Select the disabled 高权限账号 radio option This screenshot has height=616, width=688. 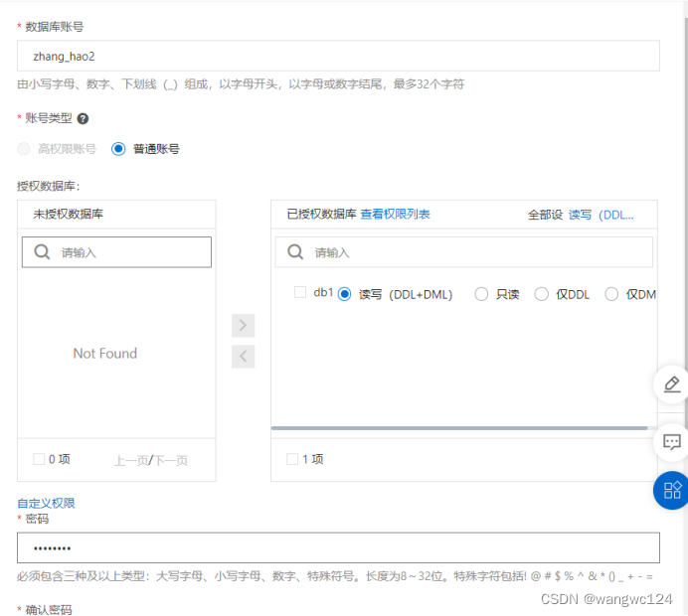coord(24,149)
